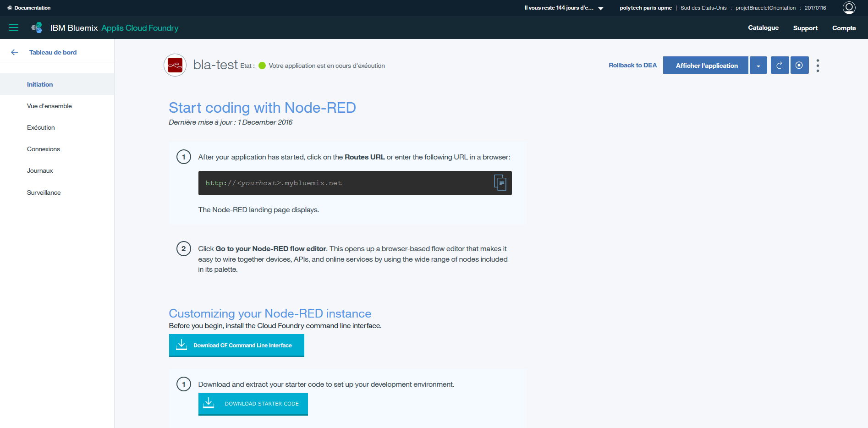Screen dimensions: 868x428
Task: Click the account number 20170116
Action: pyautogui.click(x=815, y=8)
